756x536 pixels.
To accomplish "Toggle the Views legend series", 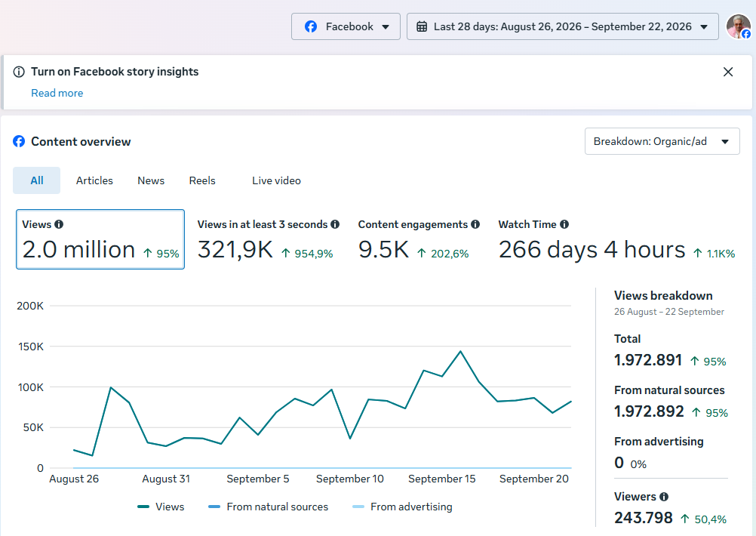I will click(x=161, y=507).
